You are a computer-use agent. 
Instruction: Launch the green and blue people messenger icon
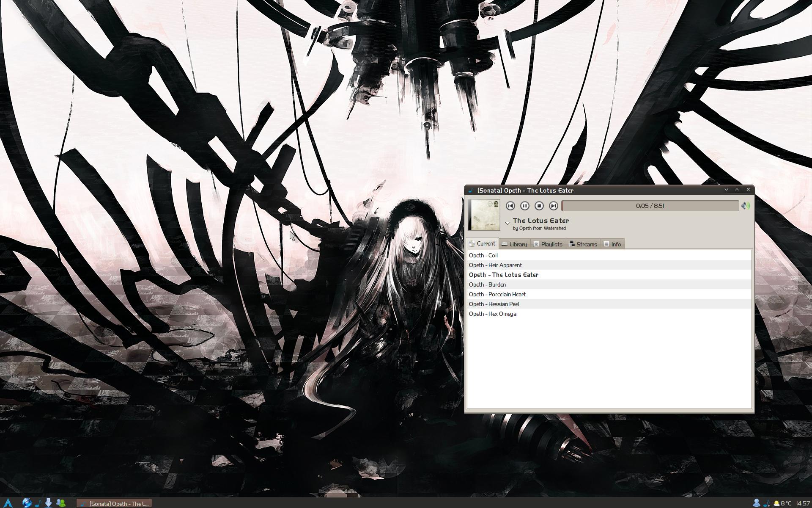[x=61, y=503]
